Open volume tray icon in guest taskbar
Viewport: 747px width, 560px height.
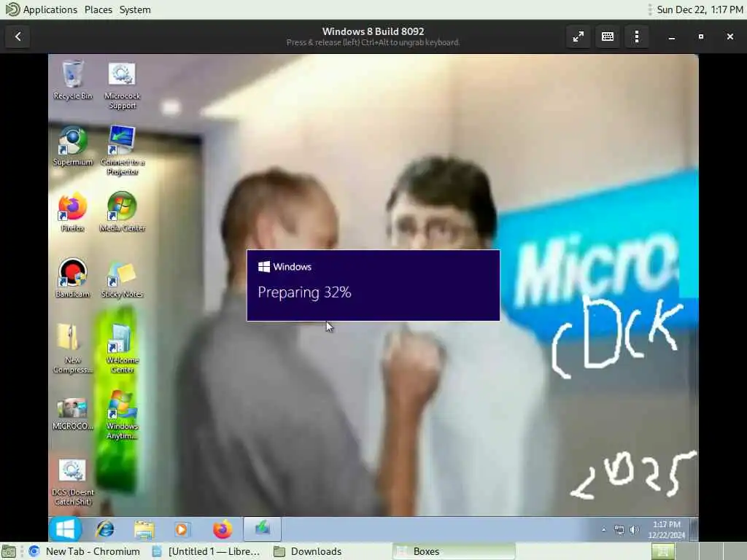click(x=634, y=529)
